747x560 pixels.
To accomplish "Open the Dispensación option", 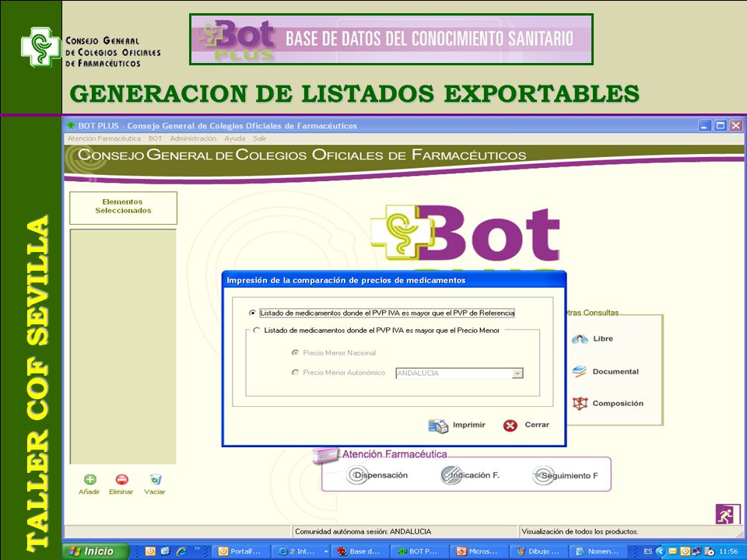I will 378,475.
